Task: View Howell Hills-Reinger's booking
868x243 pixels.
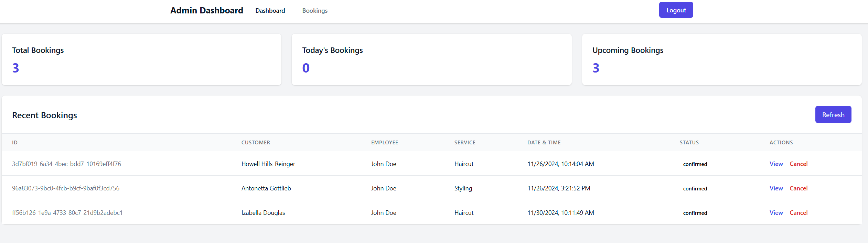Action: click(x=776, y=164)
